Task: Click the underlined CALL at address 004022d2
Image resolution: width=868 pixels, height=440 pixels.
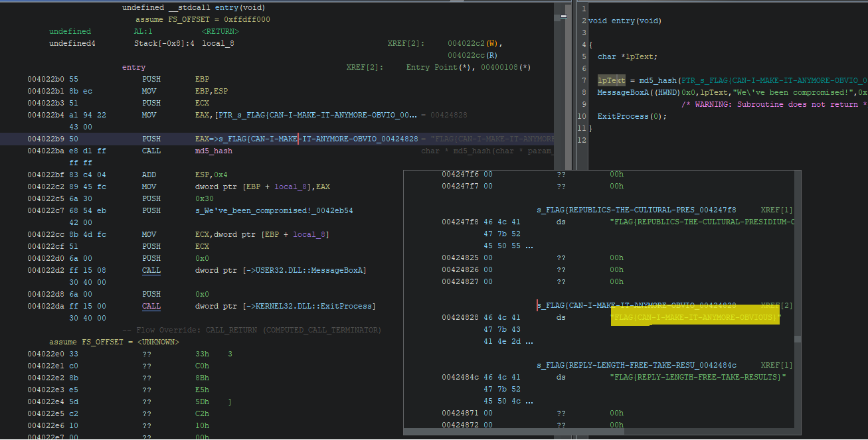Action: pyautogui.click(x=151, y=270)
